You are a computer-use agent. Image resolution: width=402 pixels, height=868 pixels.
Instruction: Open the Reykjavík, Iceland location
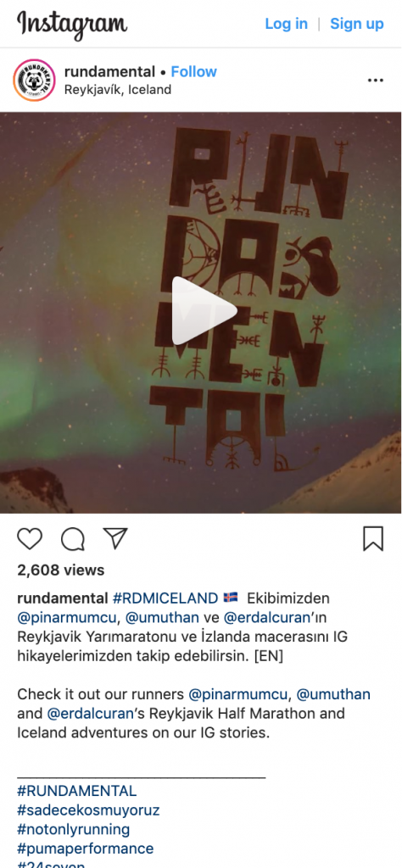coord(118,90)
